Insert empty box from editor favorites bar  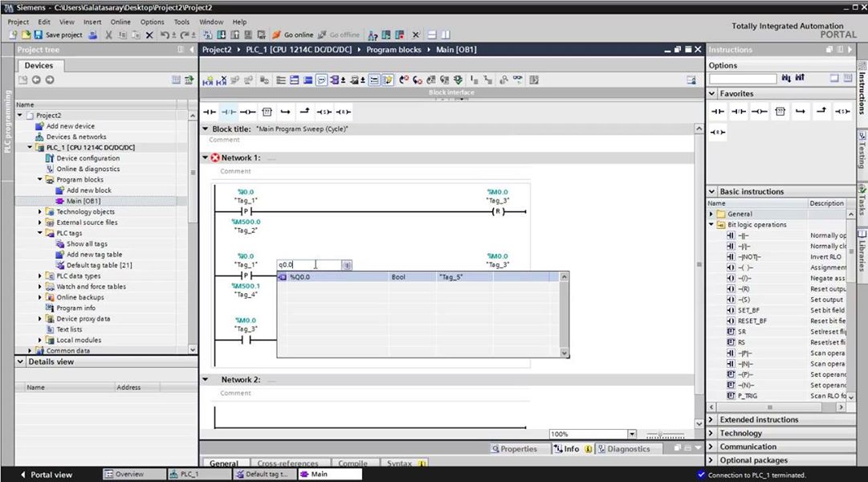coord(267,112)
